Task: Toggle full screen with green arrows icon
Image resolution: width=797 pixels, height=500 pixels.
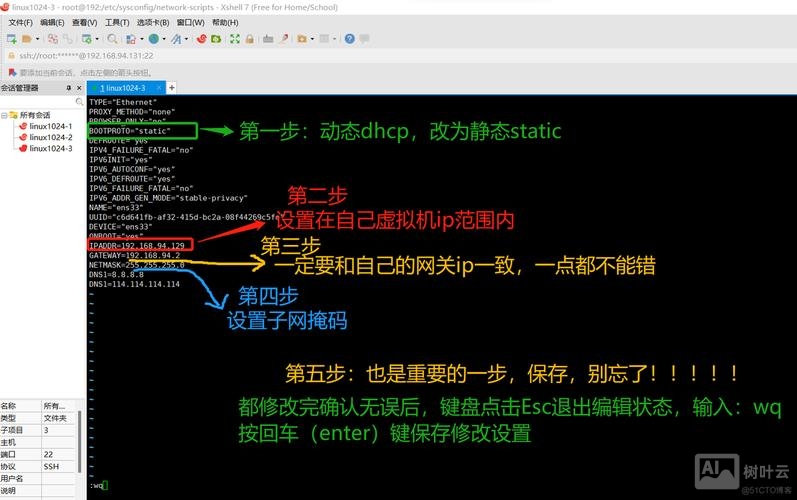Action: pos(234,39)
